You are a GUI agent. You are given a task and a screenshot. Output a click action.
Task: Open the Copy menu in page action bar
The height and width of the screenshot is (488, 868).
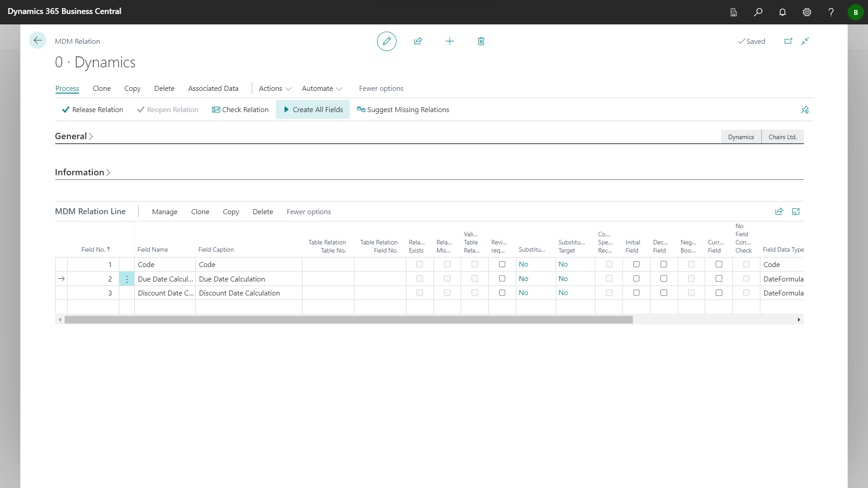coord(132,89)
